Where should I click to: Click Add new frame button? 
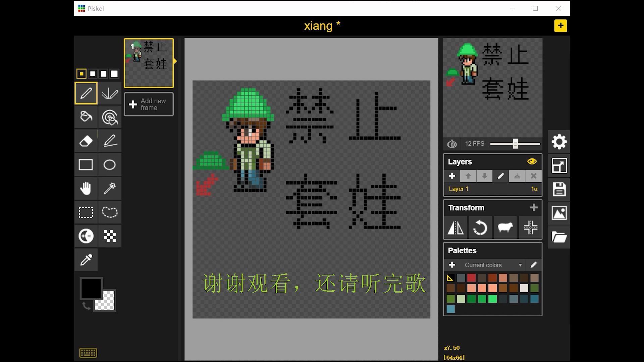pyautogui.click(x=149, y=104)
